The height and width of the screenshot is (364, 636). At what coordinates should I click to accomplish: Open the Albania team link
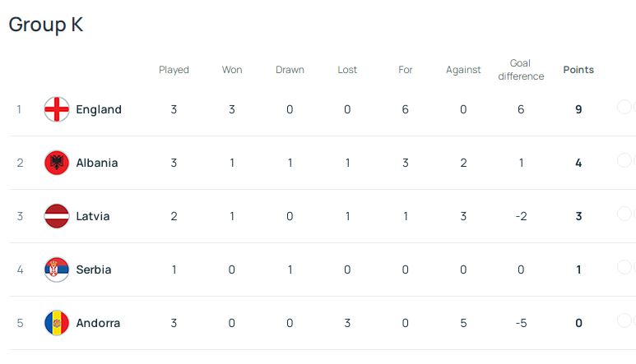pos(97,163)
